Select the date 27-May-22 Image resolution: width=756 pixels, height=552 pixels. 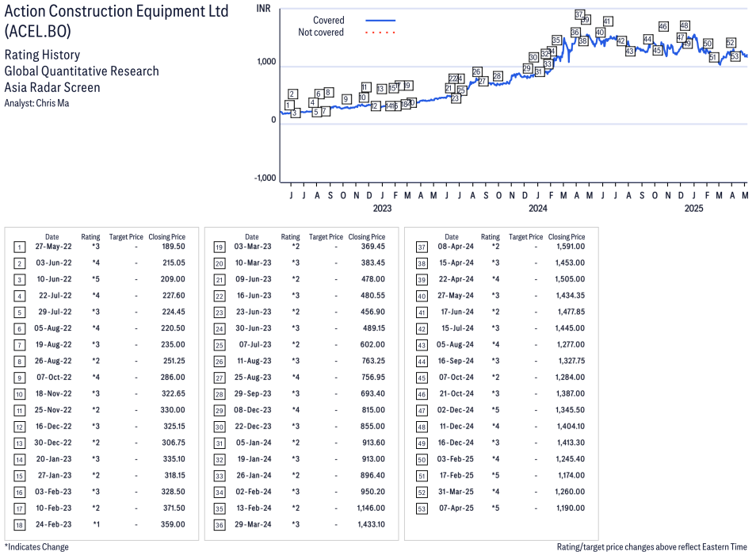(x=54, y=247)
